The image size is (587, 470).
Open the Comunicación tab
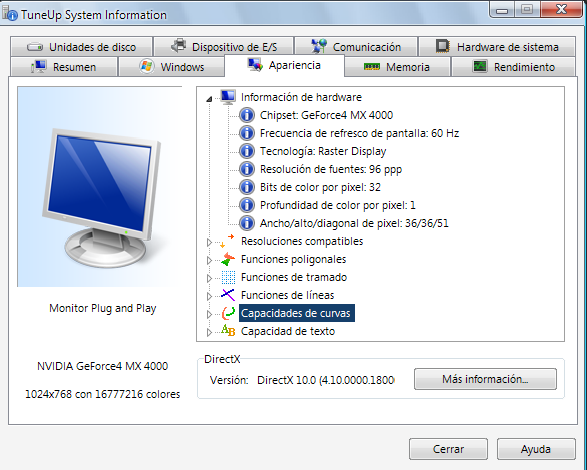coord(356,47)
